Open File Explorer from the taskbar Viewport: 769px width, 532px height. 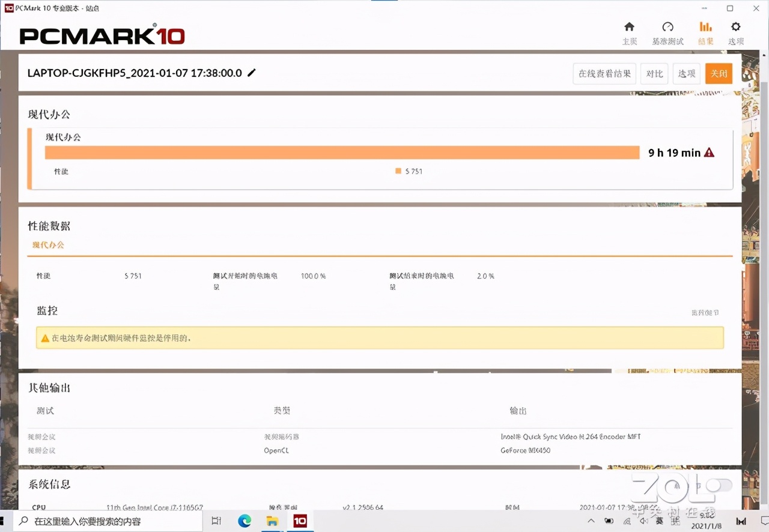click(x=272, y=521)
